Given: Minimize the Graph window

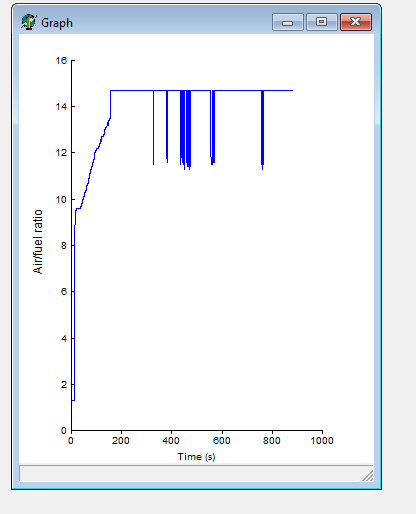Looking at the screenshot, I should click(288, 22).
